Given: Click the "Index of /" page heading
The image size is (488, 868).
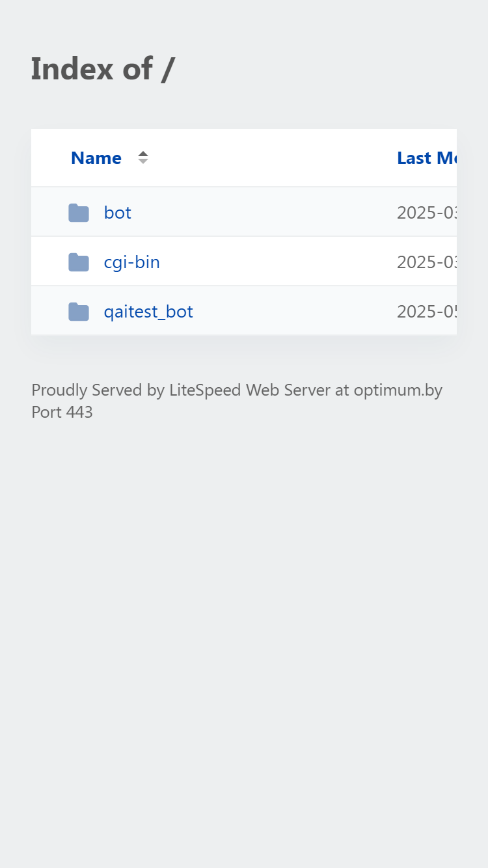Looking at the screenshot, I should tap(103, 69).
